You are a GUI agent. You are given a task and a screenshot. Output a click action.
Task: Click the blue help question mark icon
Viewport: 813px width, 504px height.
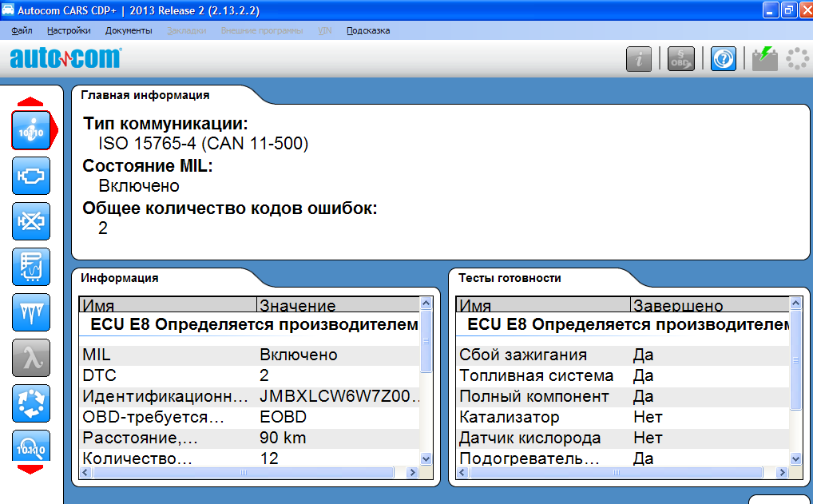point(723,58)
